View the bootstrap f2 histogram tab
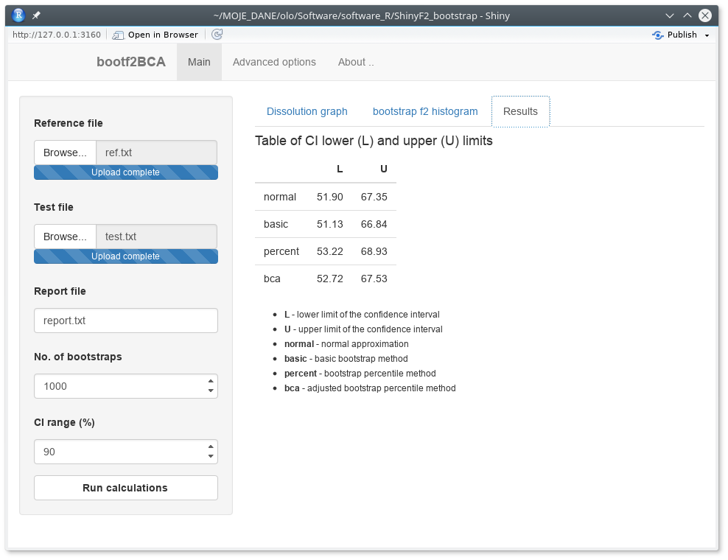 click(x=425, y=111)
